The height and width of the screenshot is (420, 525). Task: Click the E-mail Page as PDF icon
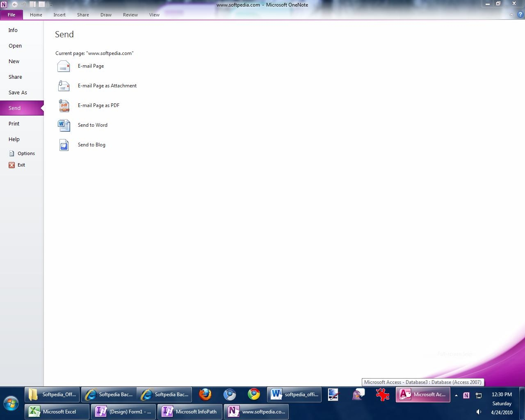pyautogui.click(x=64, y=105)
